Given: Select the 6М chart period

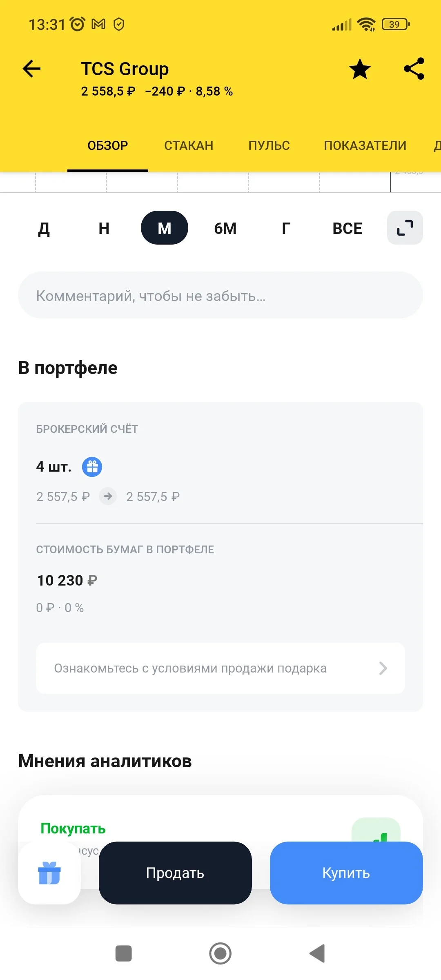Looking at the screenshot, I should 225,228.
